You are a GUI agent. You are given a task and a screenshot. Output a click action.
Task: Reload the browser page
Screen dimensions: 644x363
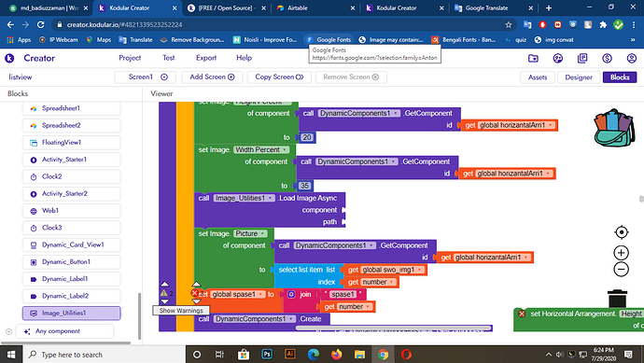click(40, 24)
